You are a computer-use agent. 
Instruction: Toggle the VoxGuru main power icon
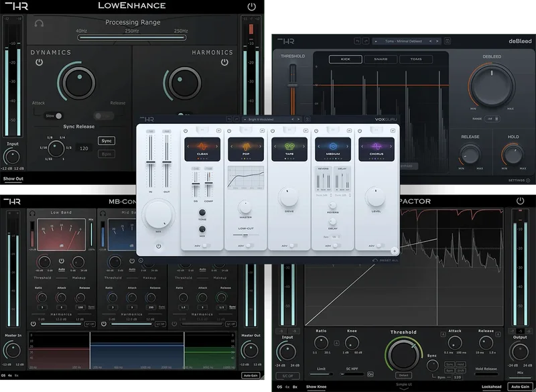click(x=158, y=246)
